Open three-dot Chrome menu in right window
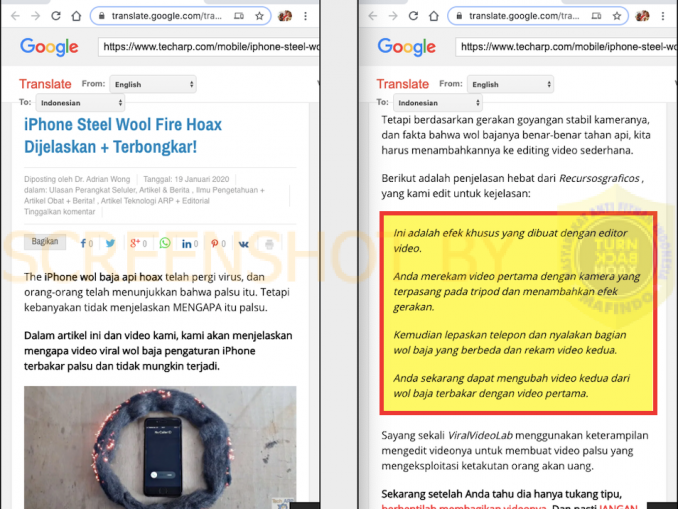This screenshot has width=678, height=509. tap(663, 16)
